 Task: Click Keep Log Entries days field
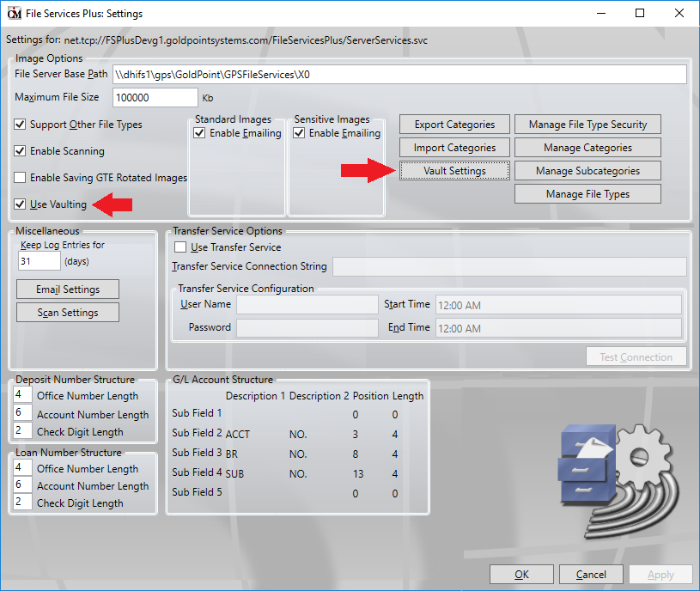coord(40,261)
